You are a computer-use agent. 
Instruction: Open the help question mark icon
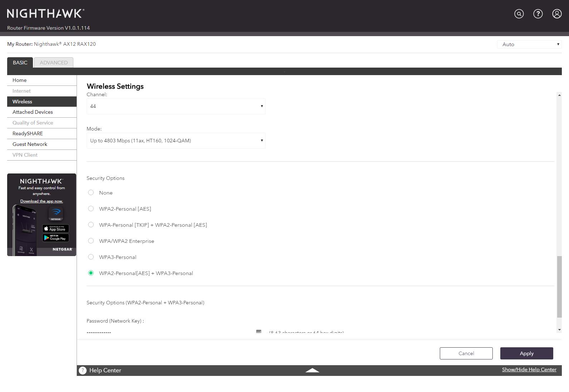click(x=538, y=14)
